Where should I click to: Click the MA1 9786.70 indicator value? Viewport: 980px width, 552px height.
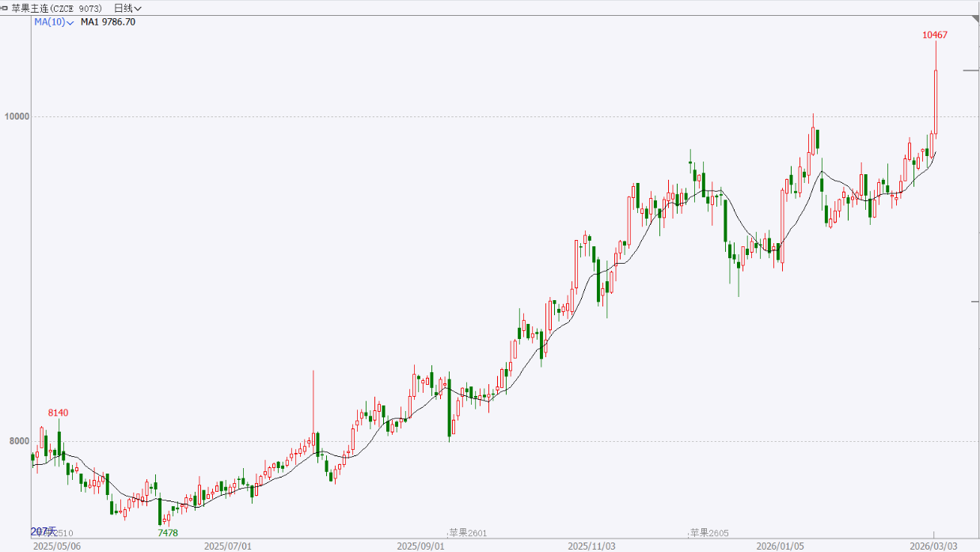point(108,22)
